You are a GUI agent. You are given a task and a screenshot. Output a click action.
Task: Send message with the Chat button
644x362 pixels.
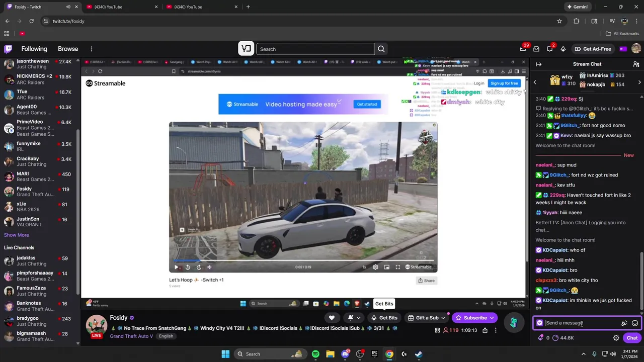click(x=632, y=338)
